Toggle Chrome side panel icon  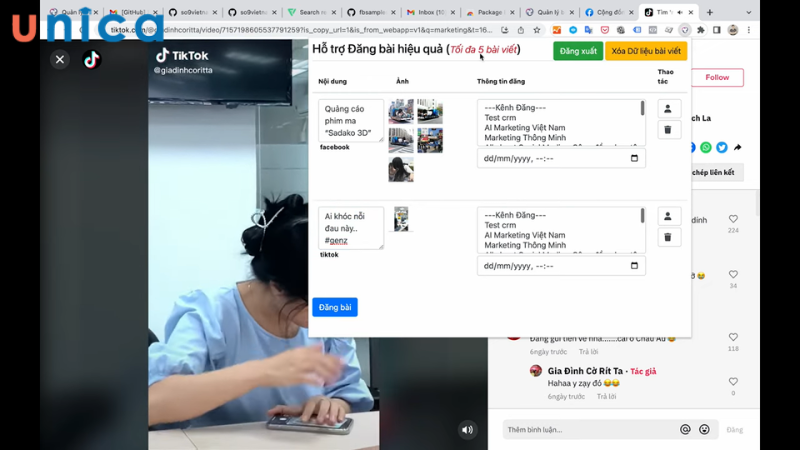pos(717,30)
